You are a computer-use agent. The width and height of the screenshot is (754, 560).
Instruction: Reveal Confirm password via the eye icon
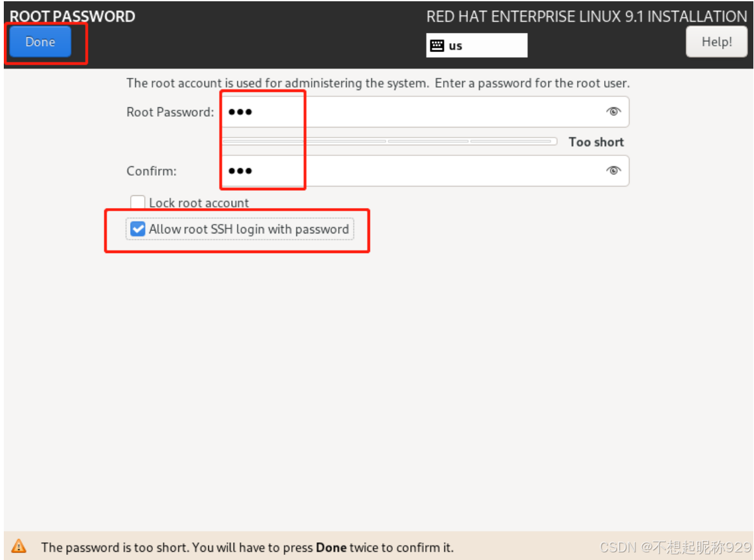coord(613,170)
